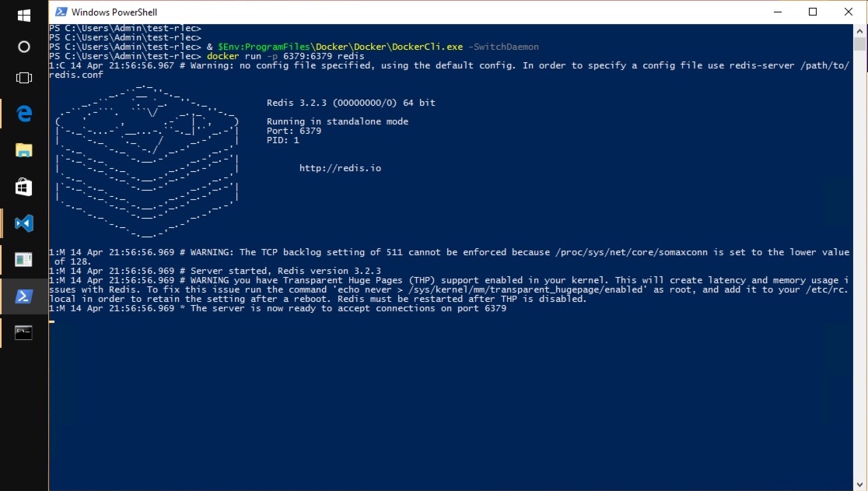Click the scrollbar down arrow
The width and height of the screenshot is (868, 491).
tap(859, 486)
